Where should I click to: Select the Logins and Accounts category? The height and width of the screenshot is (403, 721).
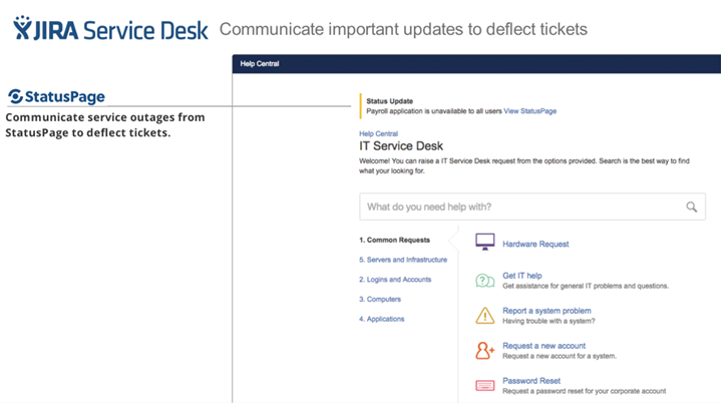pyautogui.click(x=395, y=279)
